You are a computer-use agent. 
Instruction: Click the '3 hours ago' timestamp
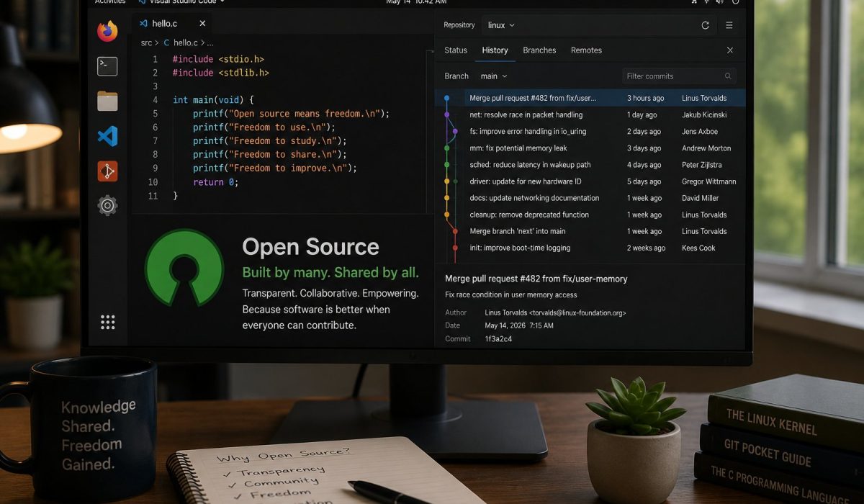click(x=646, y=98)
